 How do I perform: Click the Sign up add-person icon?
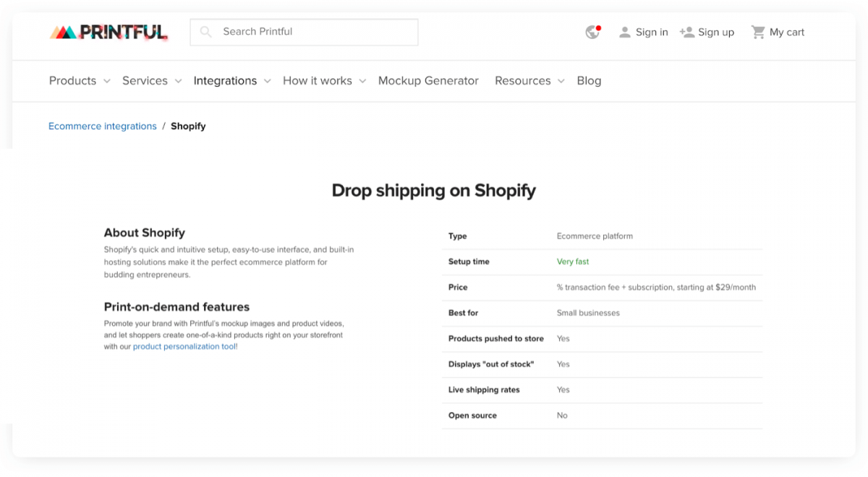coord(687,32)
